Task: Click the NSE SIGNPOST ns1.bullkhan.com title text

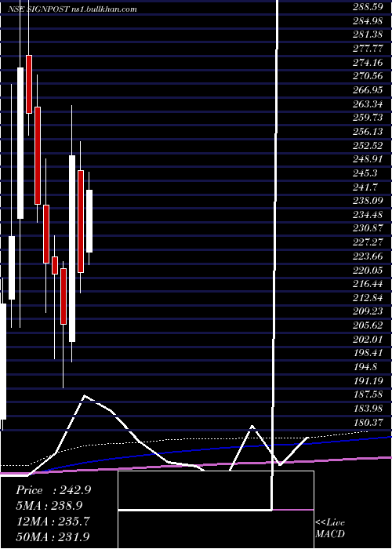Action: (72, 9)
